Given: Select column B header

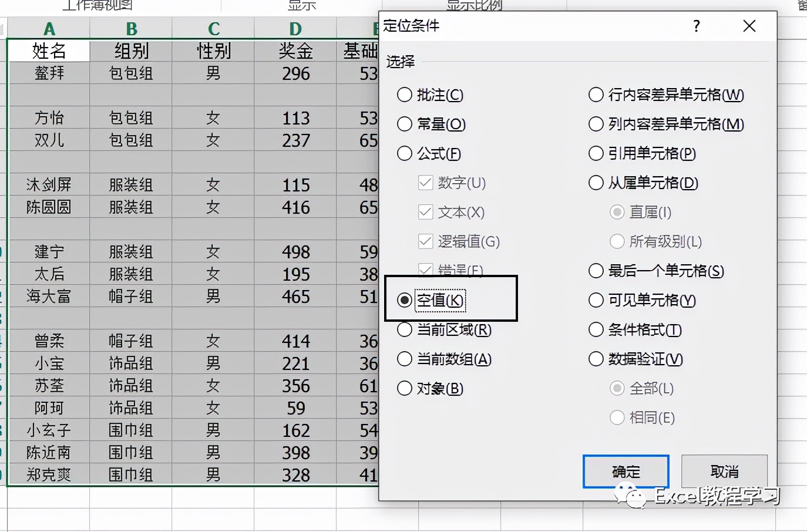Looking at the screenshot, I should point(131,28).
